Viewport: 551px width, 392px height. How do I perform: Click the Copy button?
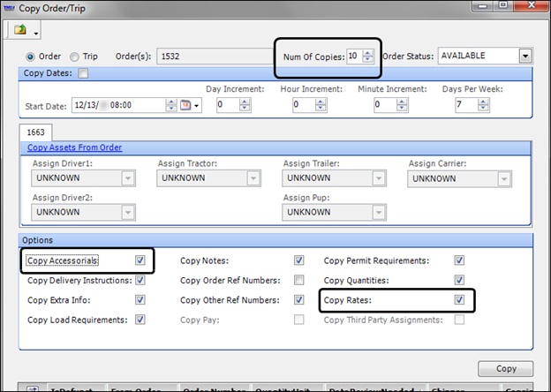pos(505,369)
